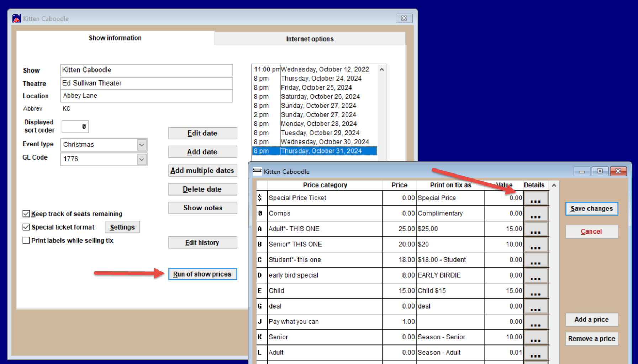This screenshot has width=638, height=364.
Task: Click Add multiple dates button
Action: coord(202,171)
